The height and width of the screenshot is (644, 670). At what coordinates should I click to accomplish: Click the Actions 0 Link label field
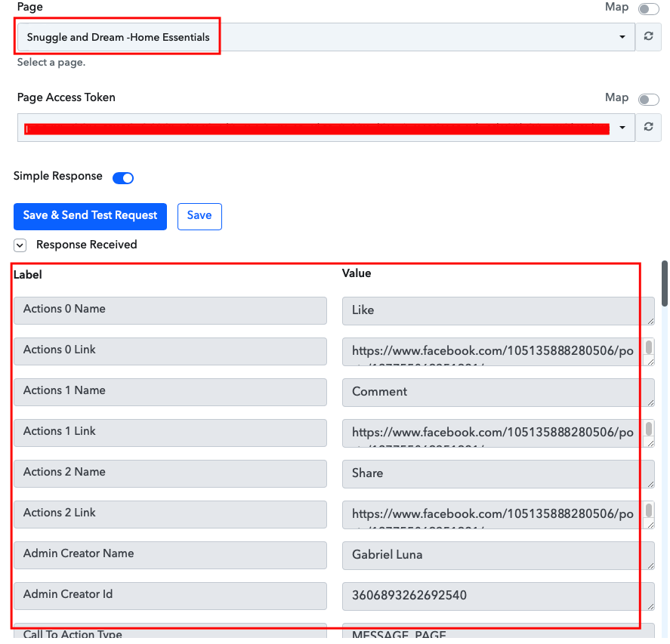tap(170, 352)
